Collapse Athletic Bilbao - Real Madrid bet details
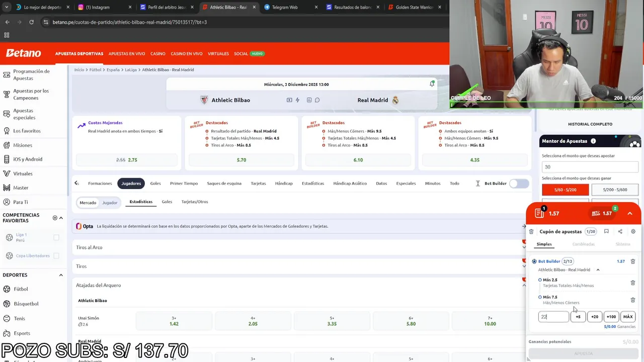This screenshot has height=362, width=644. 598,270
